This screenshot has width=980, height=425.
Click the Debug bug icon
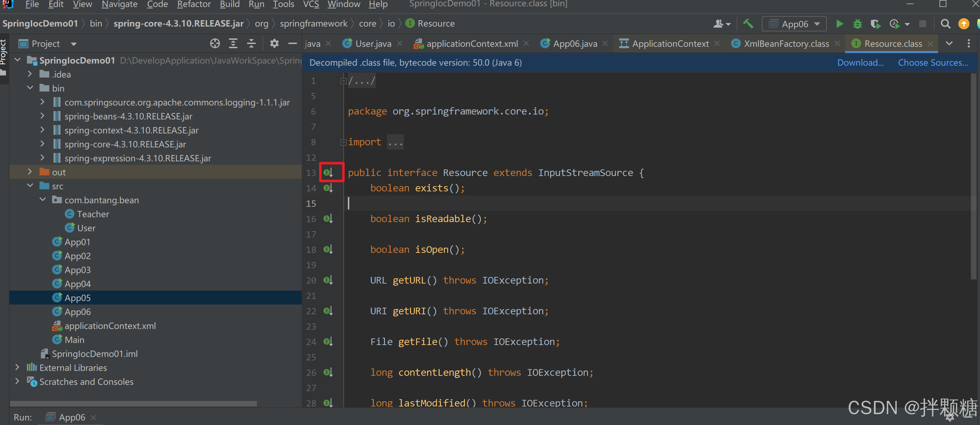pos(857,24)
